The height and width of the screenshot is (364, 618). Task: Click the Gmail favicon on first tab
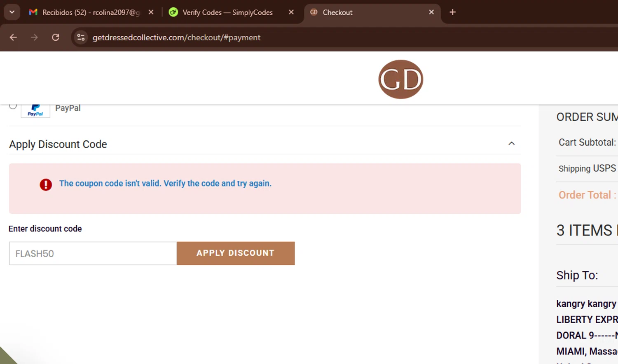33,12
